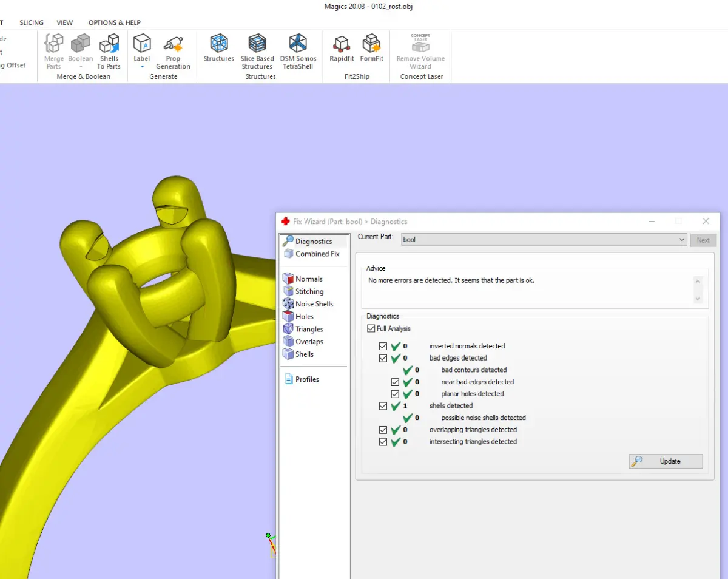
Task: Toggle overlapping triangles detected checkbox
Action: 383,430
